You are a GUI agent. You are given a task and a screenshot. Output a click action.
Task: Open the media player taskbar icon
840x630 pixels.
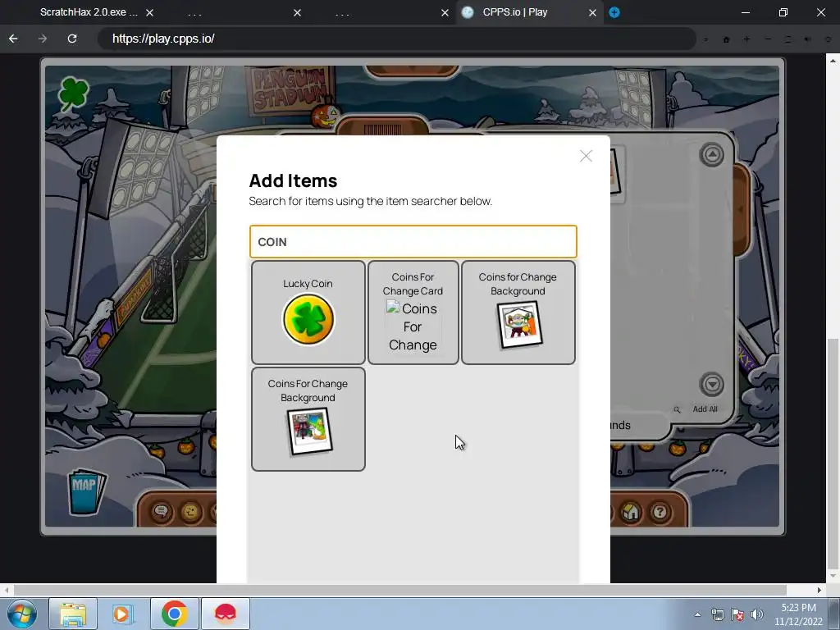tap(123, 614)
